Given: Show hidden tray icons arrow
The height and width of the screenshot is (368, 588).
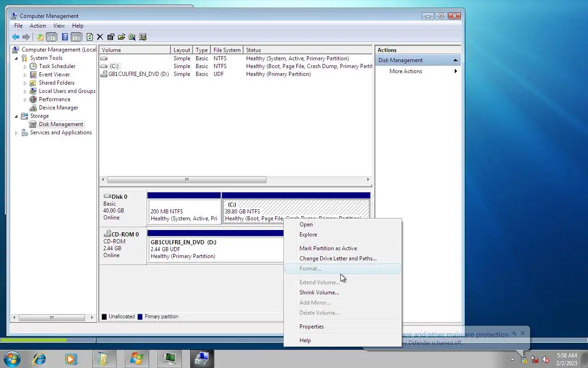Looking at the screenshot, I should click(x=513, y=360).
